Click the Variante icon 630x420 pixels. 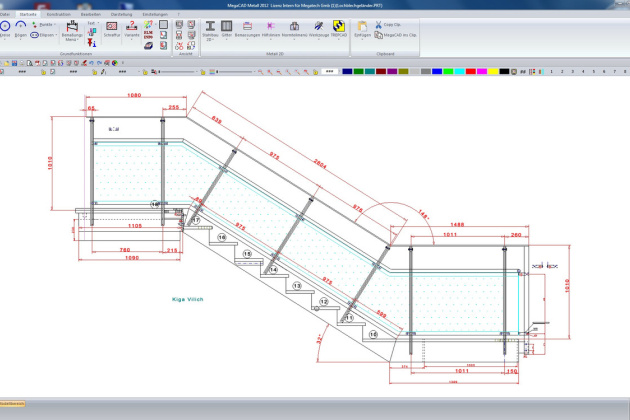pyautogui.click(x=131, y=28)
